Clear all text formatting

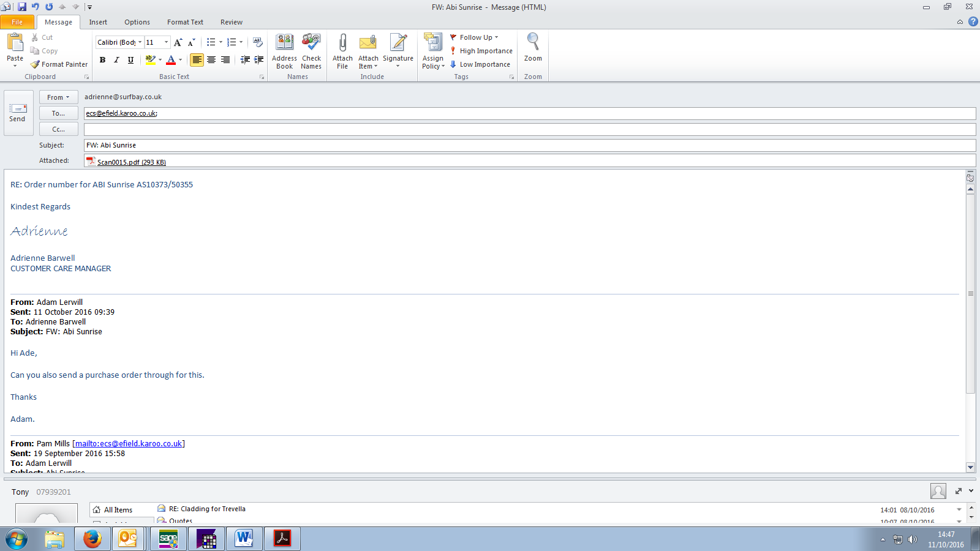click(x=258, y=42)
